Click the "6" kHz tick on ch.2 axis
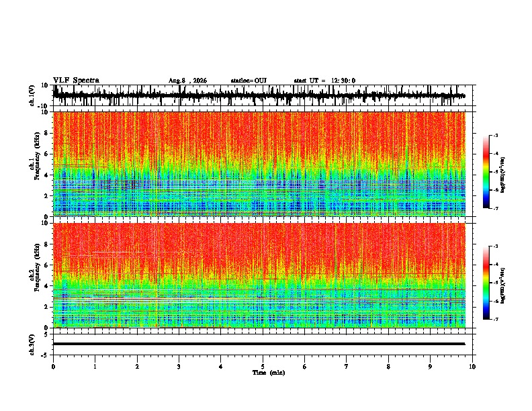This screenshot has height=411, width=532. click(47, 265)
